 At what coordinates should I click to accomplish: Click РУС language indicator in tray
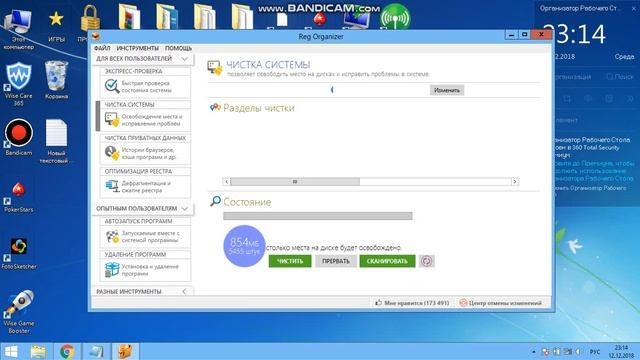pos(595,352)
